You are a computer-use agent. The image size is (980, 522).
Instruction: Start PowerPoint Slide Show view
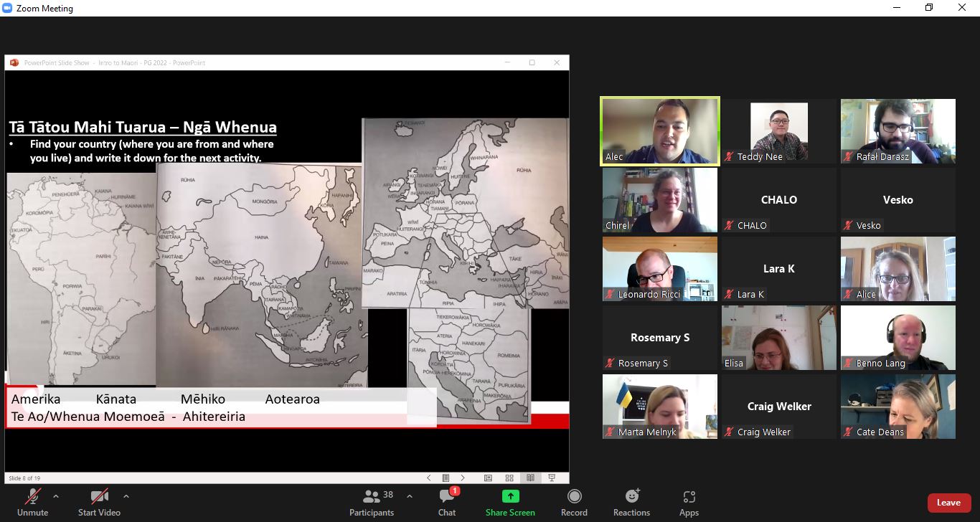click(552, 478)
